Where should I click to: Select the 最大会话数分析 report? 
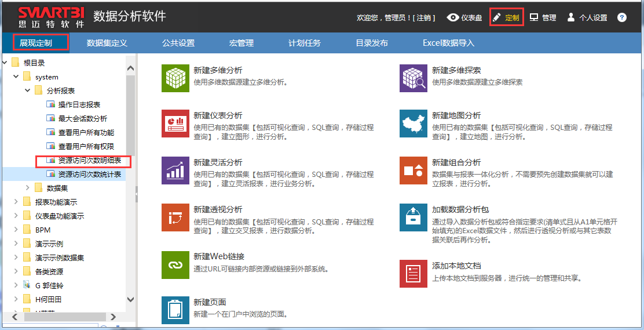tap(83, 118)
